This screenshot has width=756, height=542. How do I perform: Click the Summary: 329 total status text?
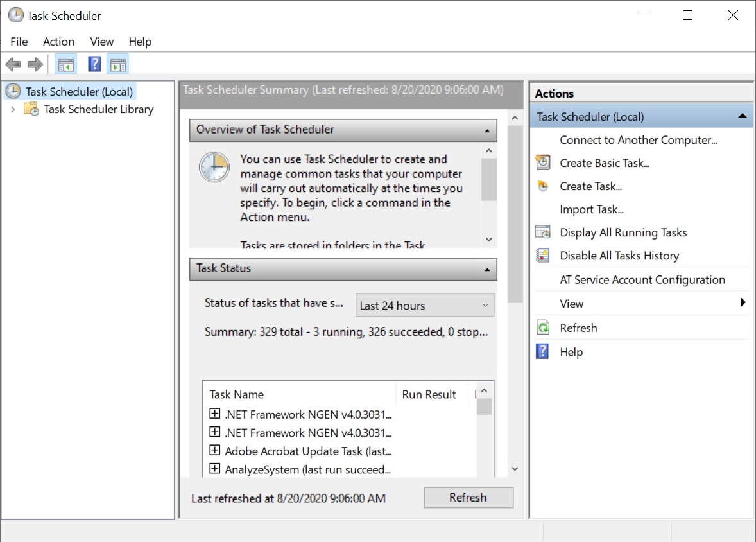pyautogui.click(x=346, y=332)
